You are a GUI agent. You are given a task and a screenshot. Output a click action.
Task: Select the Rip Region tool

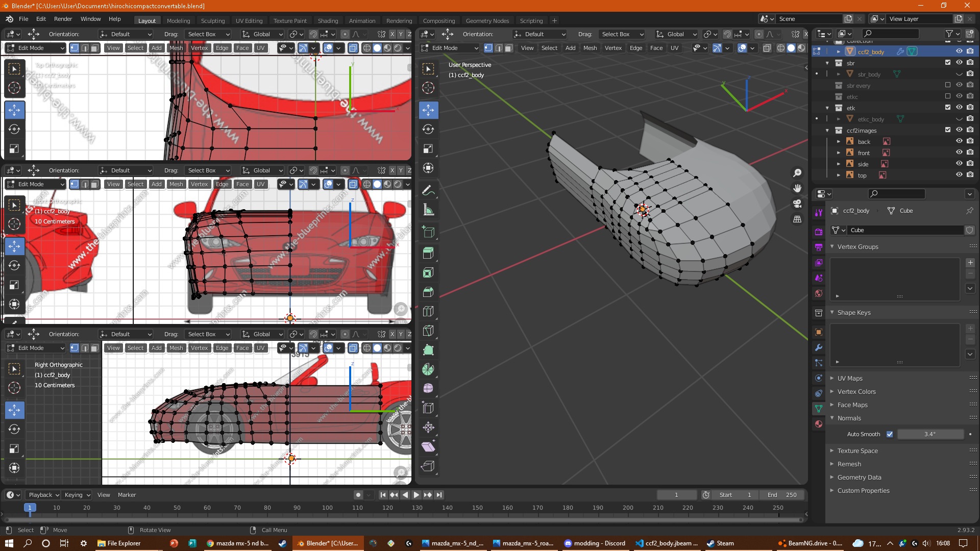pyautogui.click(x=429, y=466)
